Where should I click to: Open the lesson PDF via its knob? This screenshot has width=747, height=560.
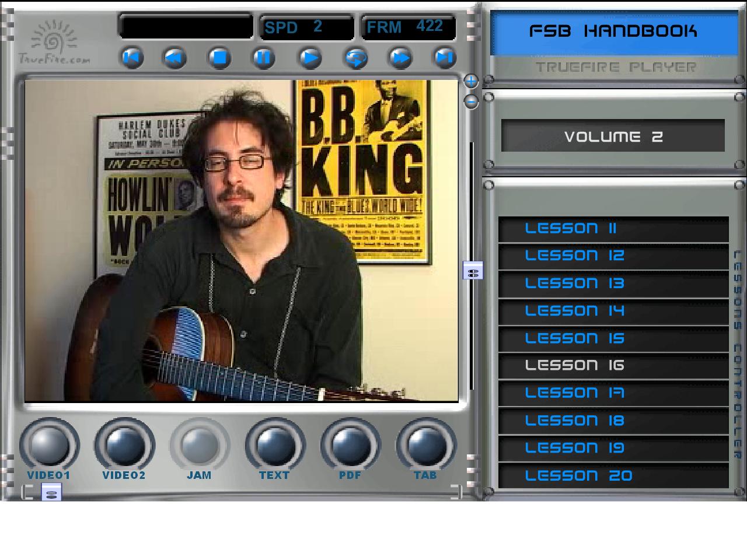coord(350,445)
